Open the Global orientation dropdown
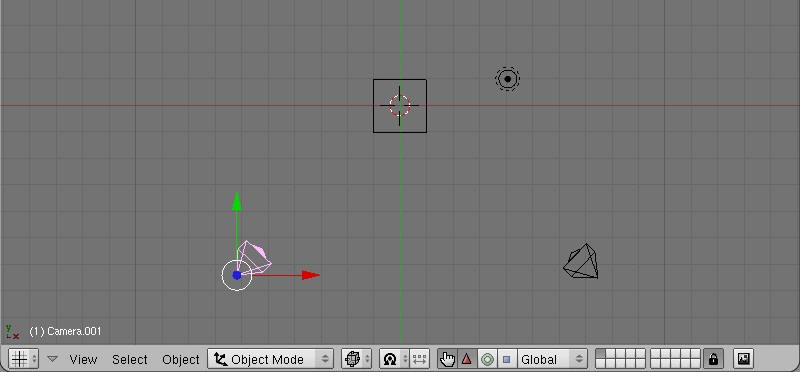 552,359
